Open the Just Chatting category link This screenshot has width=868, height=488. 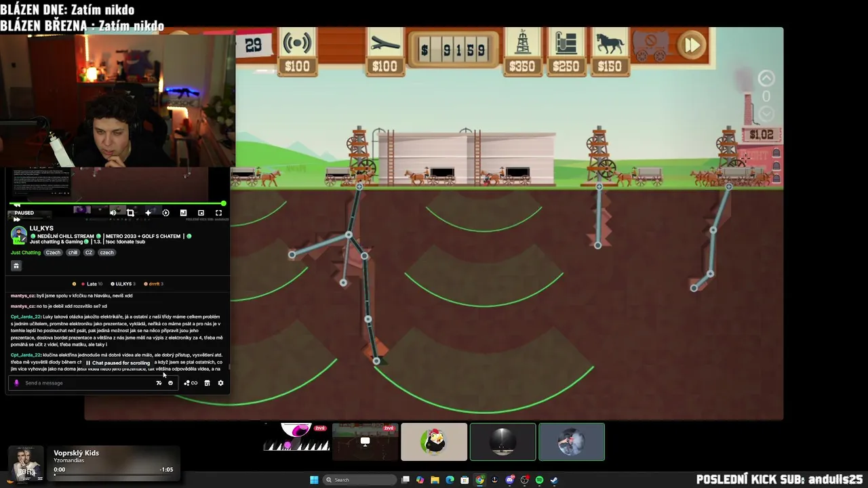tap(26, 252)
